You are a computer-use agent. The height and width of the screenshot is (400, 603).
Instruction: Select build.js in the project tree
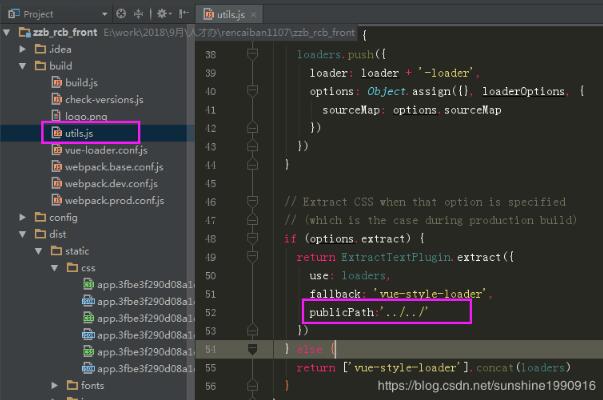(x=81, y=82)
